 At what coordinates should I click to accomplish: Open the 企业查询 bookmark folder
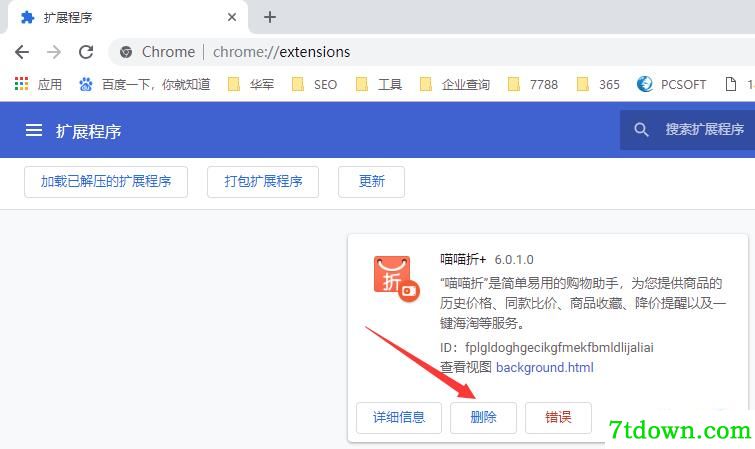455,84
